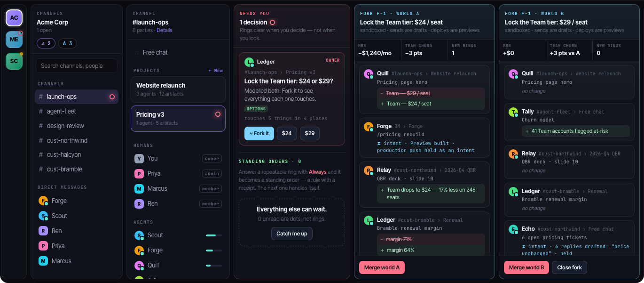This screenshot has height=283, width=644.
Task: Click the 'margin 64%' added line
Action: click(431, 250)
